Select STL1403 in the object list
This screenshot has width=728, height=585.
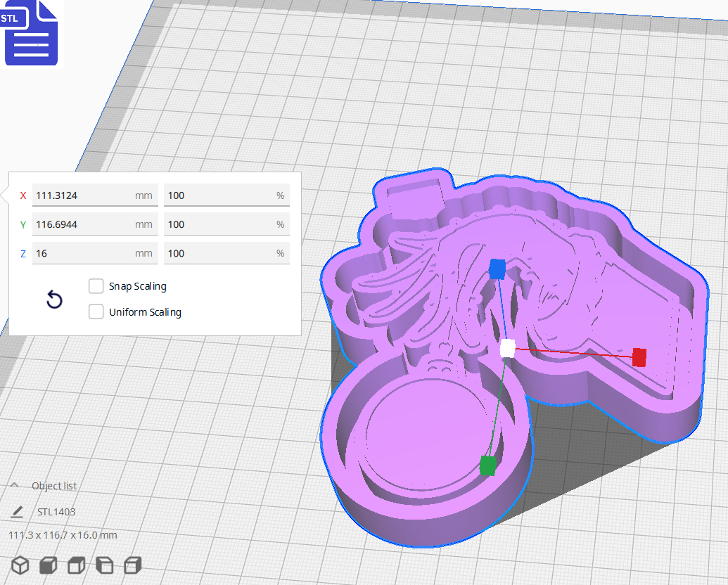coord(58,511)
